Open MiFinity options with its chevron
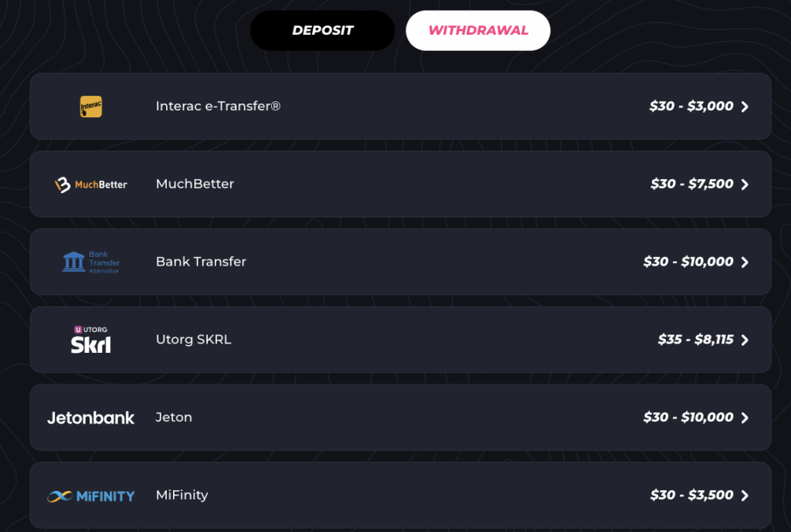 coord(745,496)
